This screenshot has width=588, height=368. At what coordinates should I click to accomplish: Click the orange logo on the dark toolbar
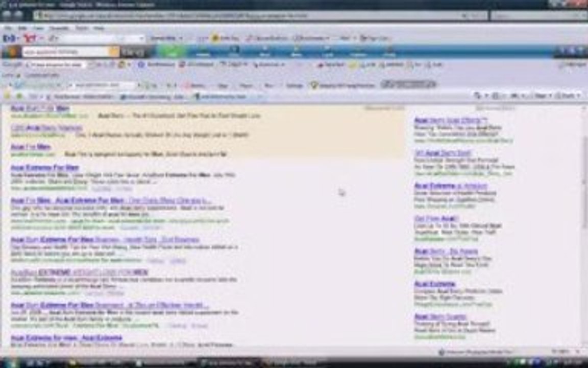12,52
